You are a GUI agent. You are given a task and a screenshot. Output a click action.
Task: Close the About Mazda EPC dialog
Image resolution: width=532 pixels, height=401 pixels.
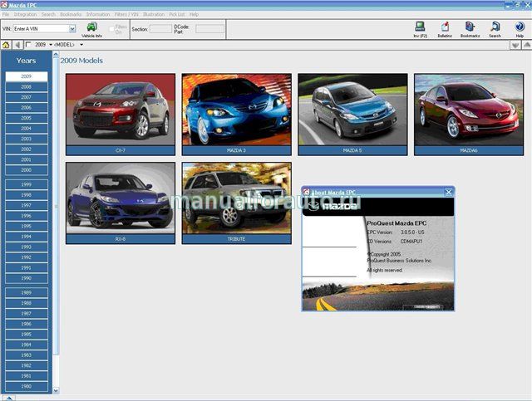pos(449,192)
